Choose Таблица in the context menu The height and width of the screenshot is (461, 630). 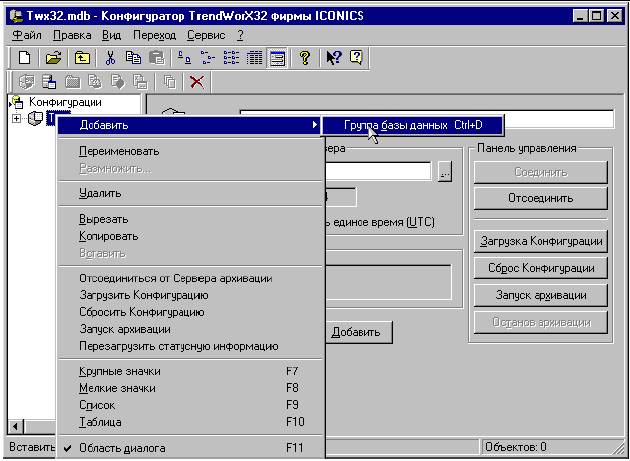point(190,422)
